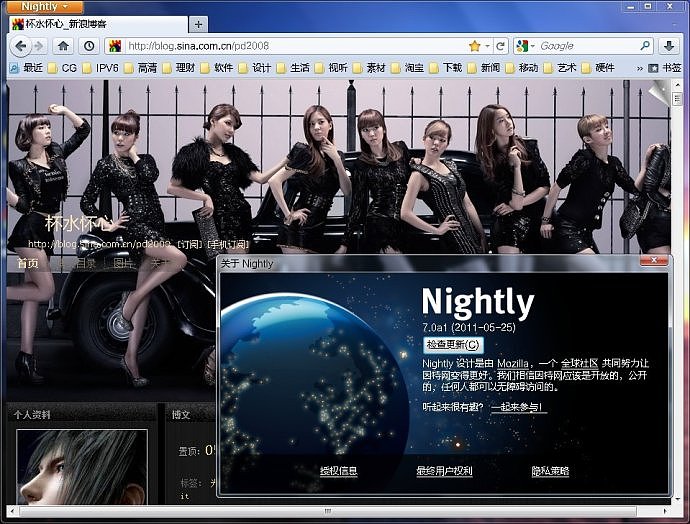The height and width of the screenshot is (524, 690).
Task: Open the 生活 bookmark folder
Action: (x=294, y=68)
